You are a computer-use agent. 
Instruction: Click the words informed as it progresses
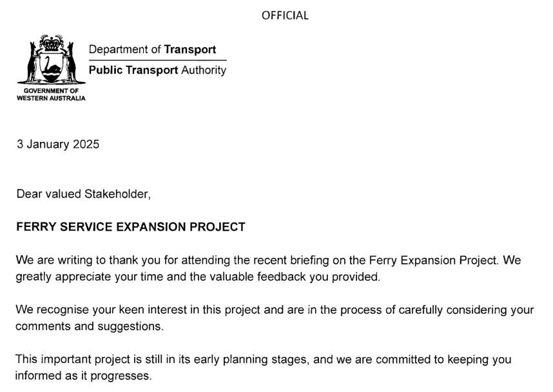point(84,375)
